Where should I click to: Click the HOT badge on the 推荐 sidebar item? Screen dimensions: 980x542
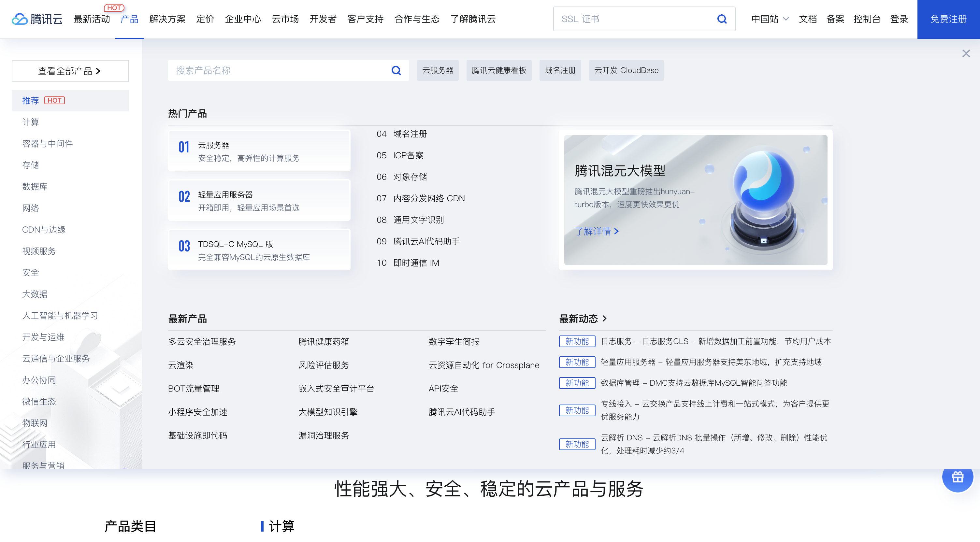(x=54, y=100)
